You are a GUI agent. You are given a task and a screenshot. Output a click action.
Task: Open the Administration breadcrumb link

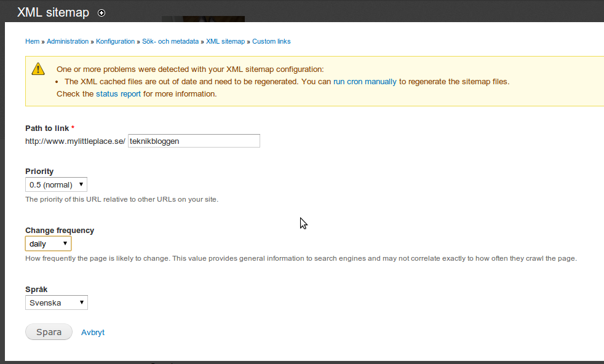click(x=68, y=41)
